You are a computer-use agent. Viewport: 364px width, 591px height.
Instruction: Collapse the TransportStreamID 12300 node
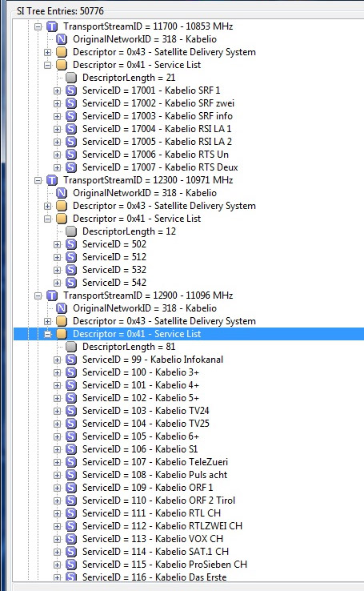click(x=38, y=180)
